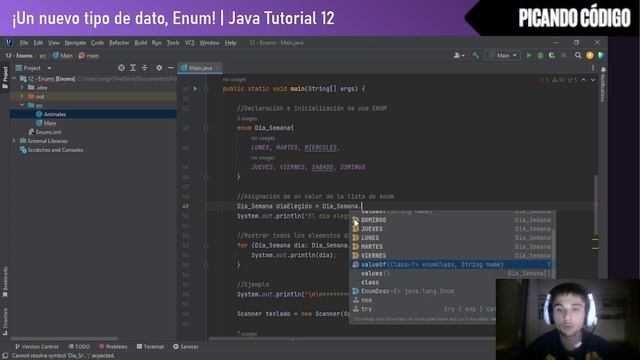Select the Main.java editor tab
The width and height of the screenshot is (640, 360).
point(200,68)
